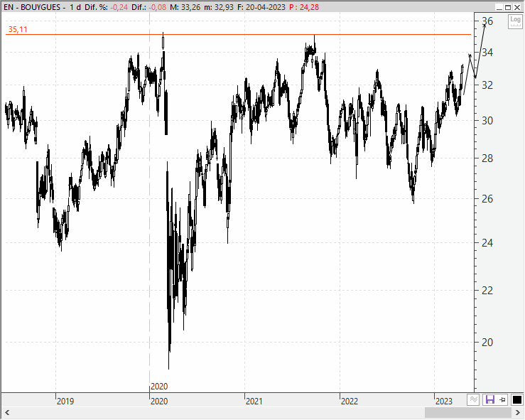Image resolution: width=525 pixels, height=420 pixels.
Task: Click the scrollbar right arrow
Action: [x=518, y=413]
